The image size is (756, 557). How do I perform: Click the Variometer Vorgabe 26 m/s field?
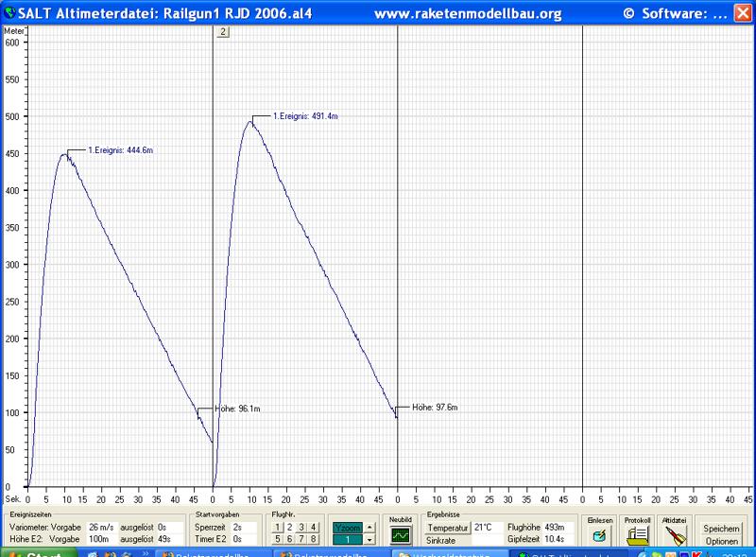click(102, 527)
